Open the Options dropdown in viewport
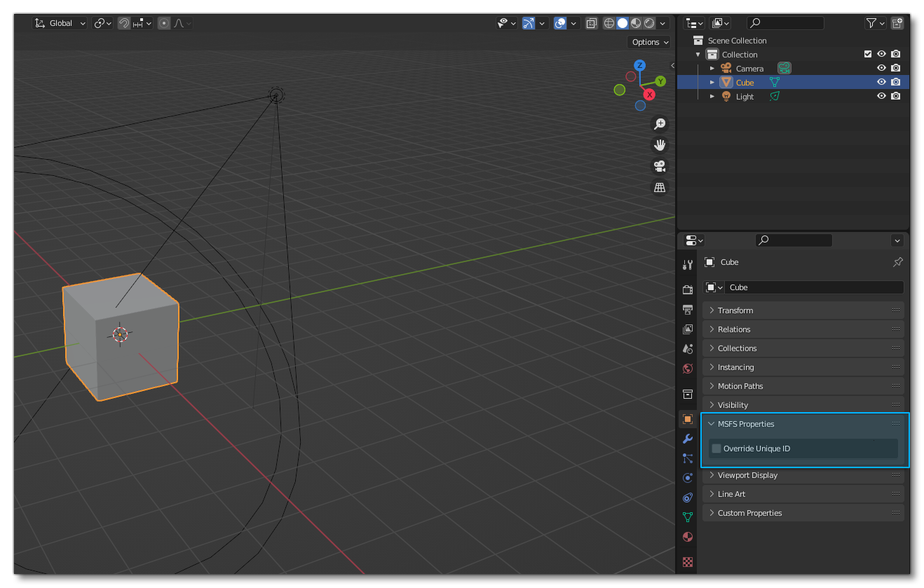This screenshot has width=924, height=588. tap(649, 42)
